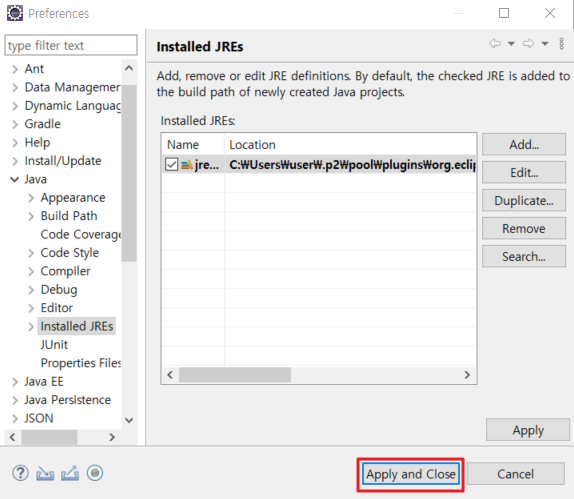The width and height of the screenshot is (574, 499).
Task: Expand the Editor sub-node
Action: pyautogui.click(x=31, y=308)
